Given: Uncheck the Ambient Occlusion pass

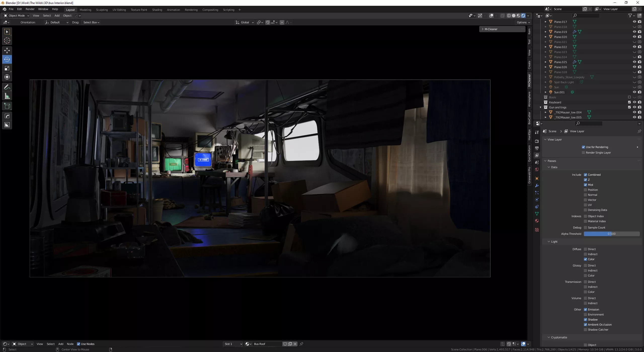Looking at the screenshot, I should point(585,325).
